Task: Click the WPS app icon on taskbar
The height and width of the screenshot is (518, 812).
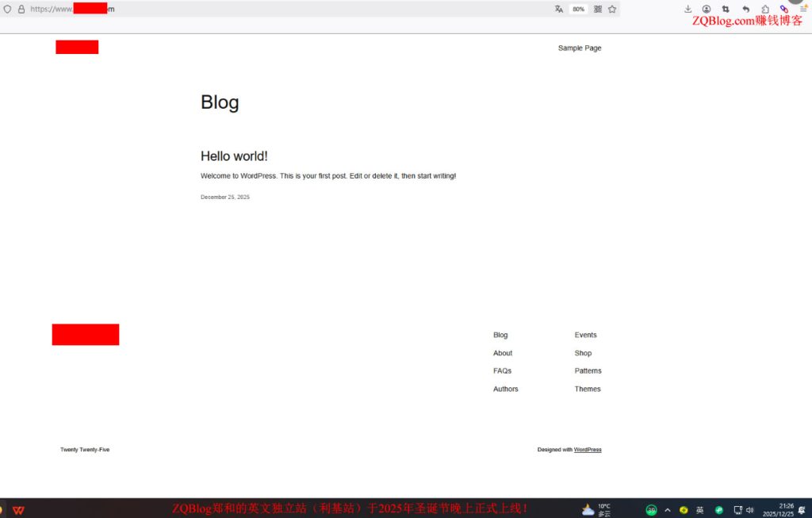Action: pyautogui.click(x=19, y=510)
